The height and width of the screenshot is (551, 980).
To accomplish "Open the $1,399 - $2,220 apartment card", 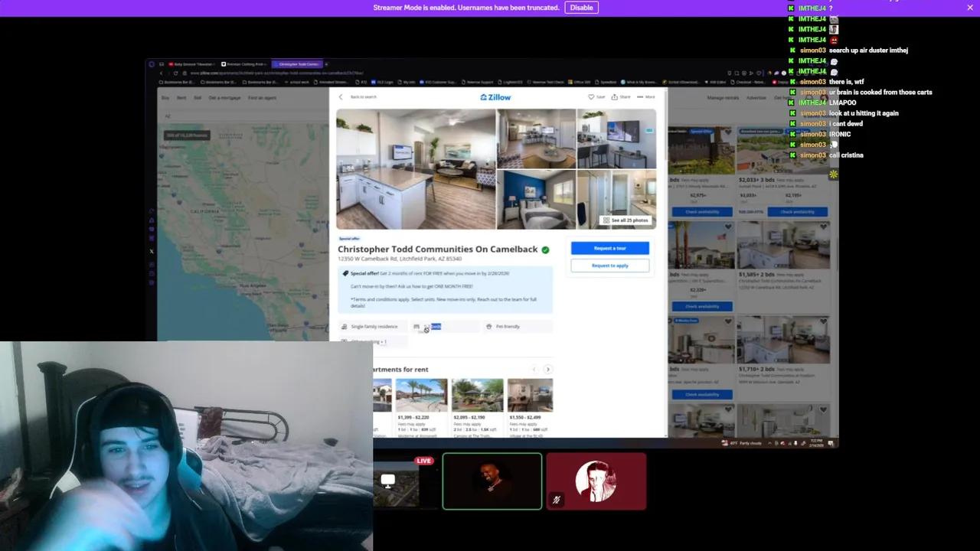I will (x=421, y=408).
